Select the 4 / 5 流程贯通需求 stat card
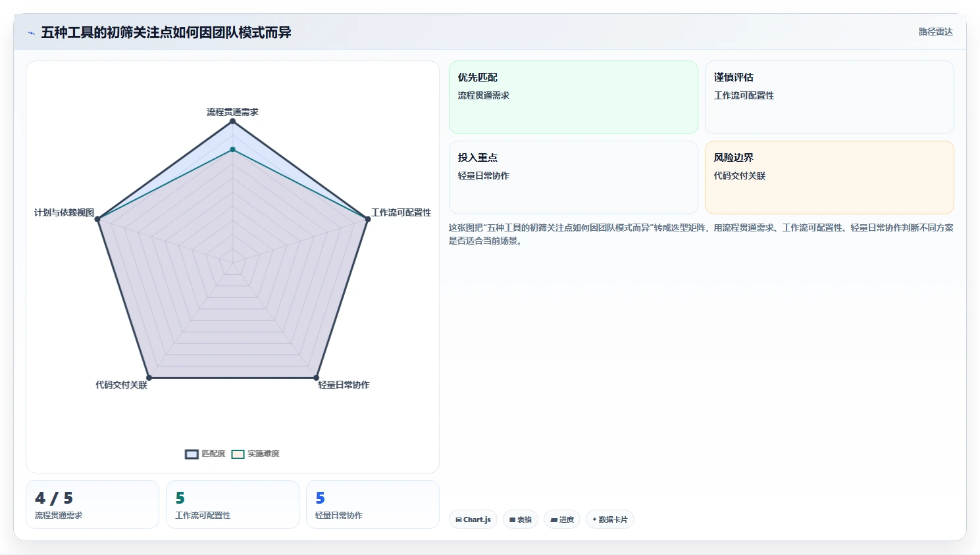 pos(92,504)
